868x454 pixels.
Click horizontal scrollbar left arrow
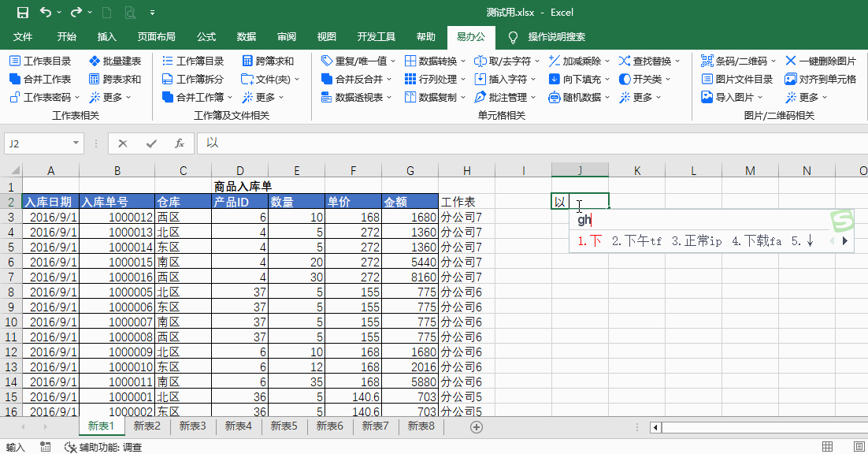click(655, 427)
